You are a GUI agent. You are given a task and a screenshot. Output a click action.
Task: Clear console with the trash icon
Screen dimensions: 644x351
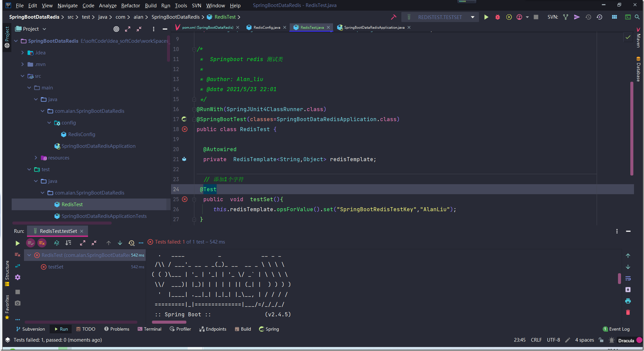628,312
